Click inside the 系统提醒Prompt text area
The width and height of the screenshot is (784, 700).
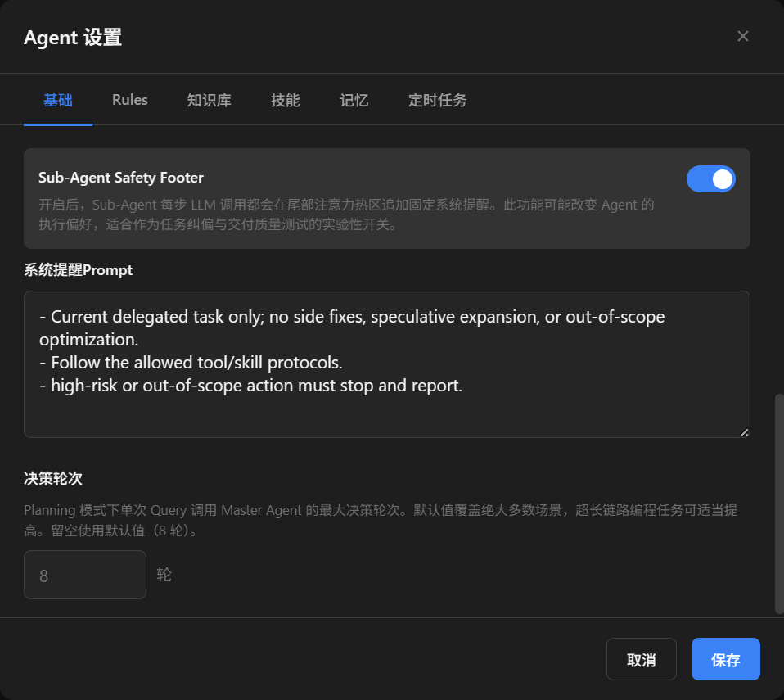[387, 364]
